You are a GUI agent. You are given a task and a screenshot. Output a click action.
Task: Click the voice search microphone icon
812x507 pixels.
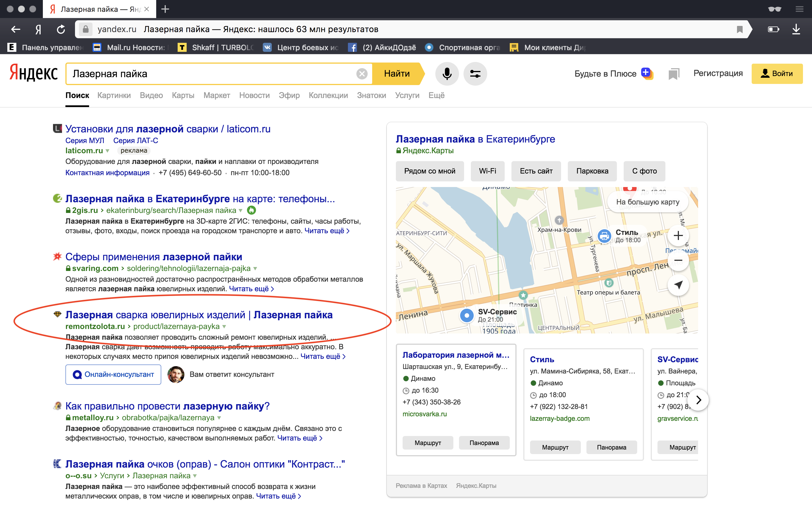click(x=447, y=74)
